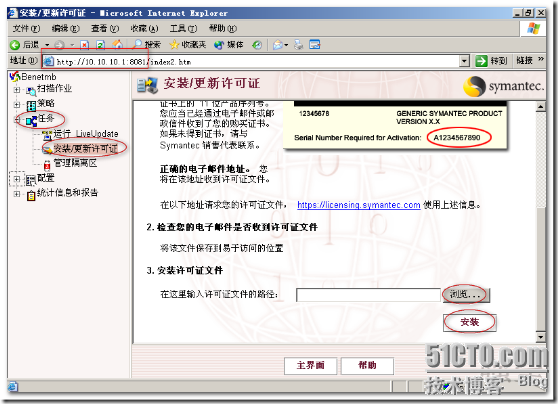Select the 任务 tree label
Screen dimensions: 558x404
point(46,118)
